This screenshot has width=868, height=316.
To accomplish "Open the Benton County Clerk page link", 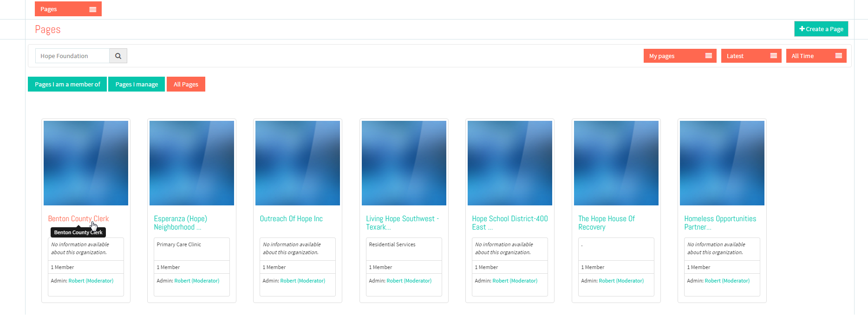I will point(78,218).
